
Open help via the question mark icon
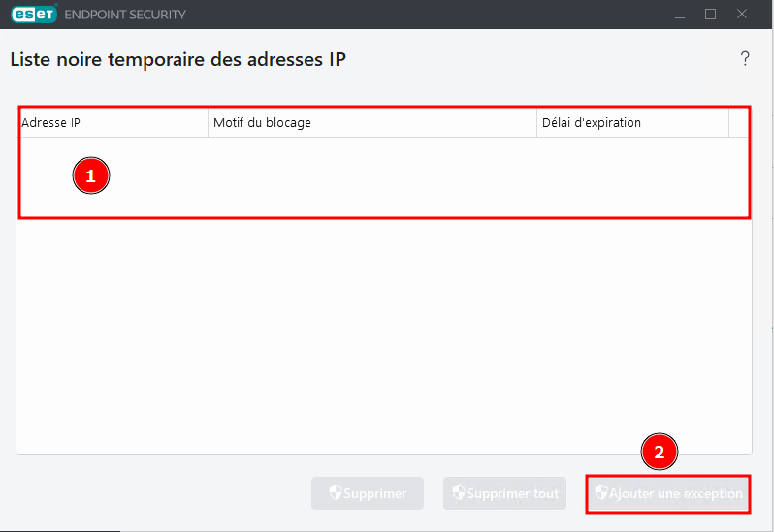[x=745, y=59]
